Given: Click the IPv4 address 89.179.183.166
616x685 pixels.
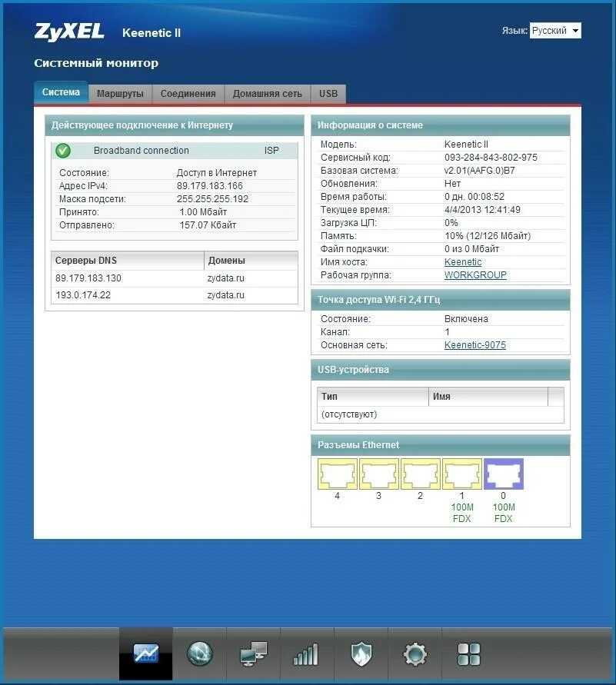Looking at the screenshot, I should pyautogui.click(x=210, y=186).
